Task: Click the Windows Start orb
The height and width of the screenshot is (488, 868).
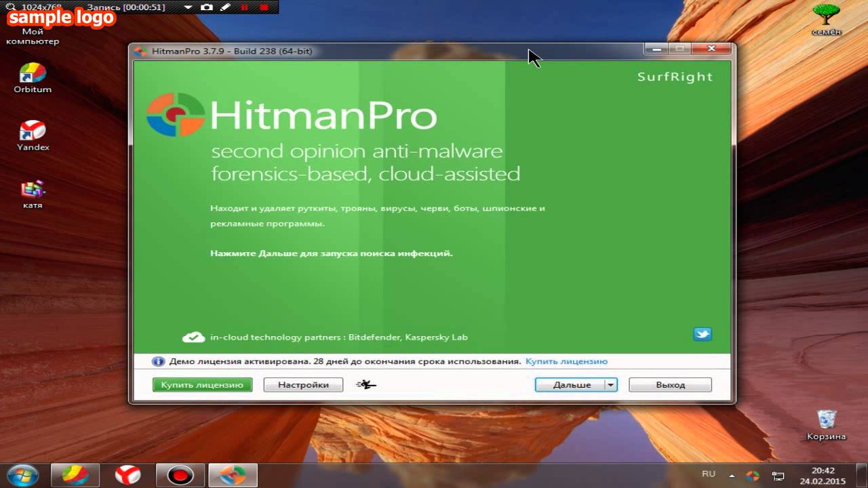Action: coord(22,475)
